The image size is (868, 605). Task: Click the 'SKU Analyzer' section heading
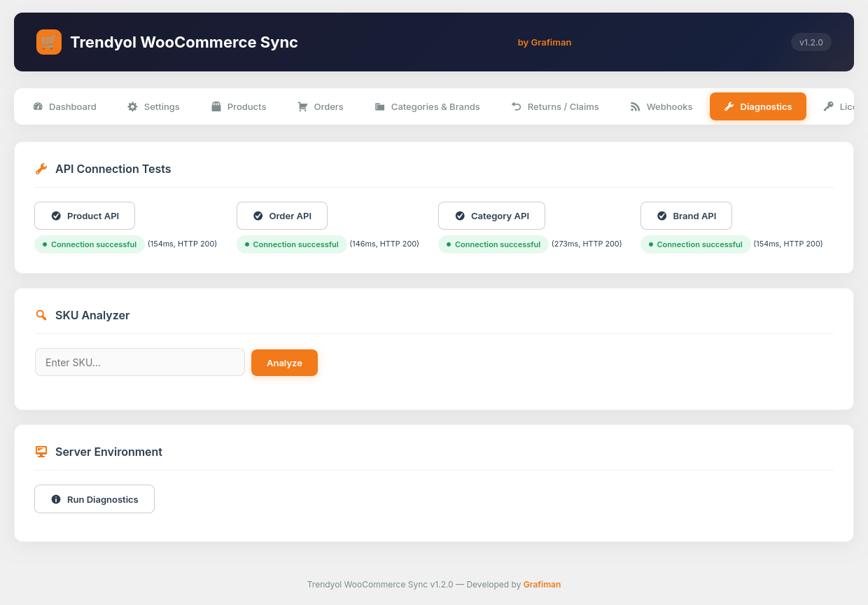coord(92,315)
